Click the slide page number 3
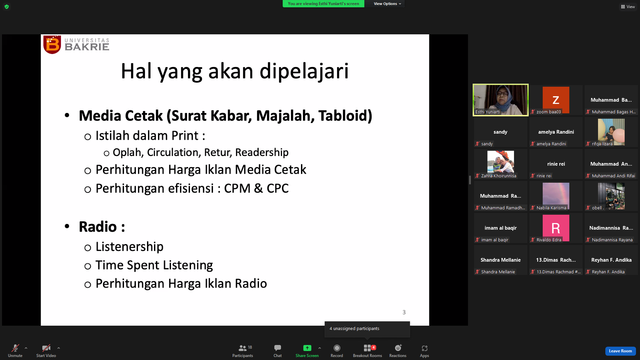Screen dimensions: 640x360 pyautogui.click(x=404, y=312)
